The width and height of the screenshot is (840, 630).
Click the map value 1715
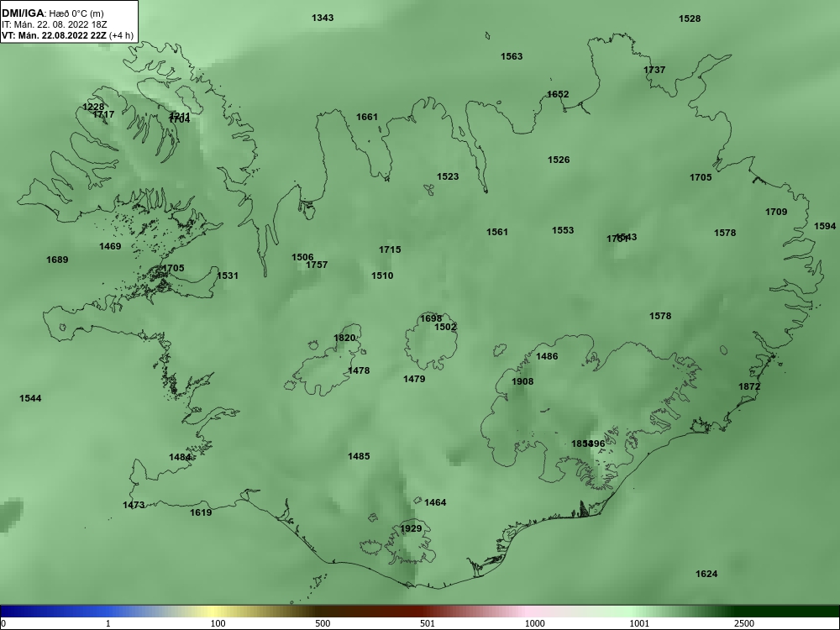[x=390, y=249]
